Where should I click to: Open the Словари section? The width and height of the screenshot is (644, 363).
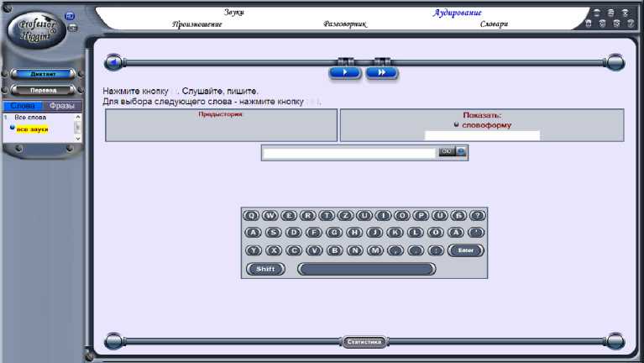(x=494, y=24)
